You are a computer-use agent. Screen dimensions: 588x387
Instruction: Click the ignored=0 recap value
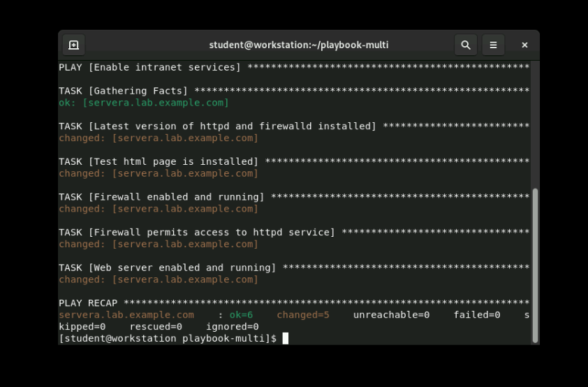pyautogui.click(x=232, y=327)
